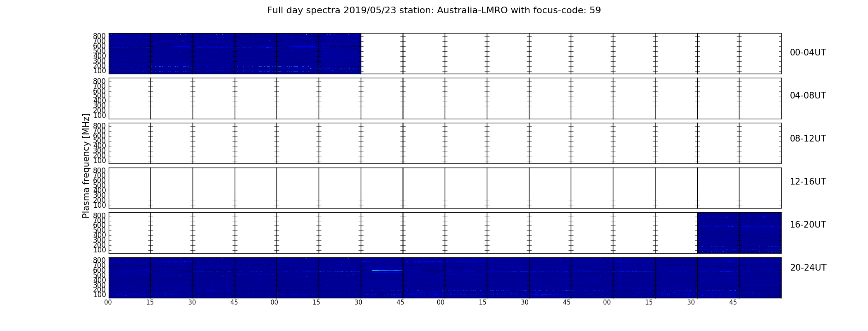Click the '04-08UT' panel label

point(808,96)
